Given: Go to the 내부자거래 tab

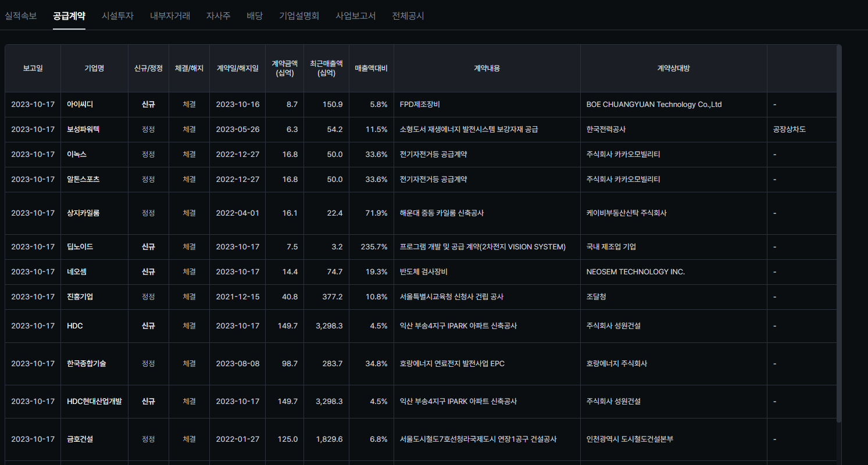Looking at the screenshot, I should (x=170, y=16).
